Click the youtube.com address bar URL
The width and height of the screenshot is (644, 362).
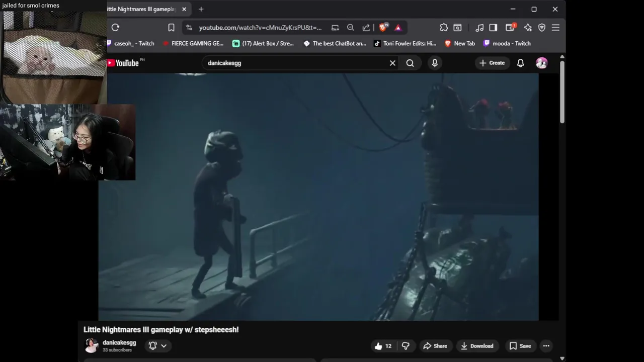[x=260, y=28]
